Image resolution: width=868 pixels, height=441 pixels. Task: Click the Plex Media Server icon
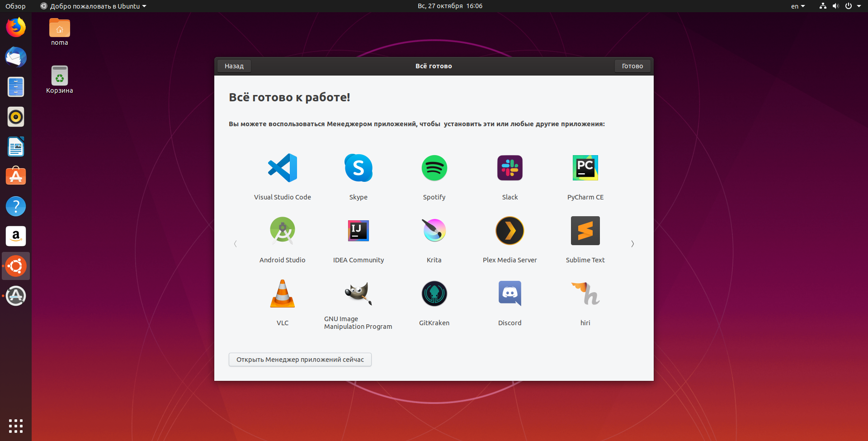510,231
